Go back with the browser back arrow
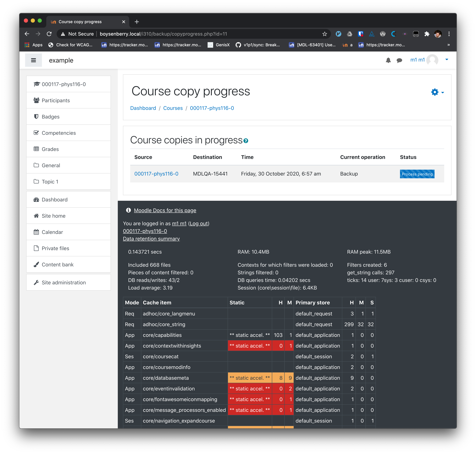This screenshot has width=476, height=454. 27,34
